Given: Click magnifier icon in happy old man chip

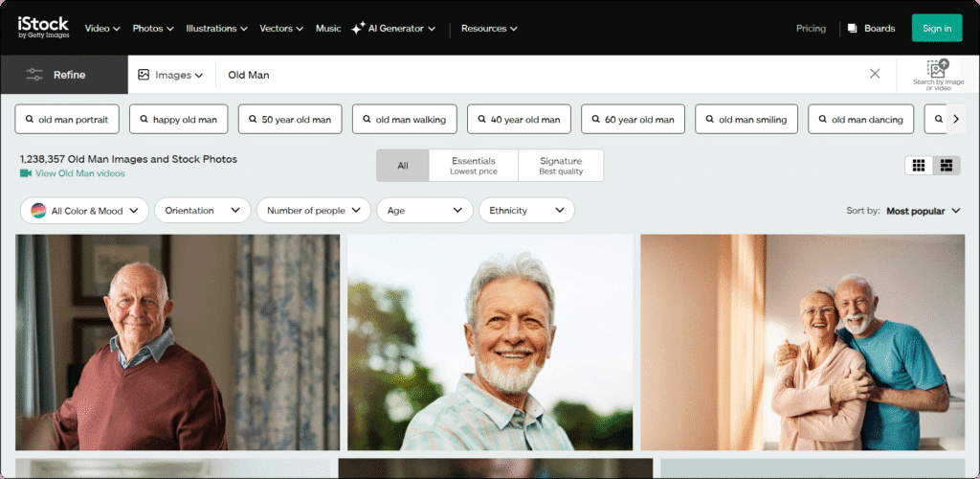Looking at the screenshot, I should (144, 120).
